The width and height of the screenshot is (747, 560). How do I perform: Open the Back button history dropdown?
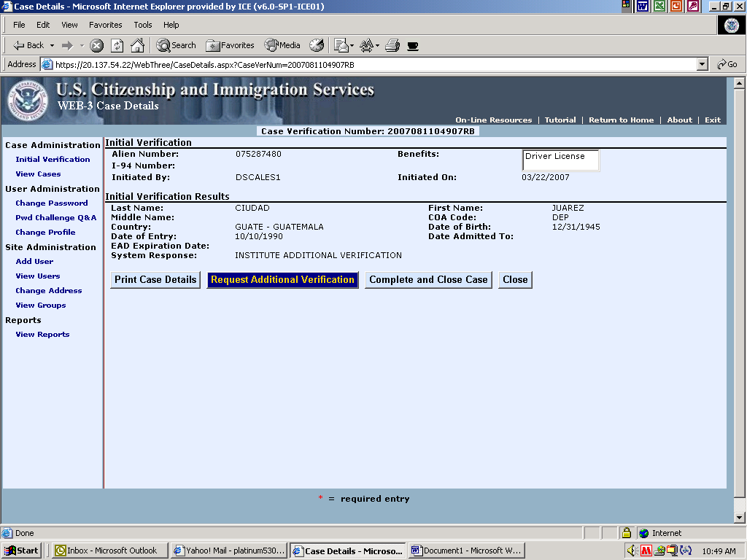[x=52, y=45]
